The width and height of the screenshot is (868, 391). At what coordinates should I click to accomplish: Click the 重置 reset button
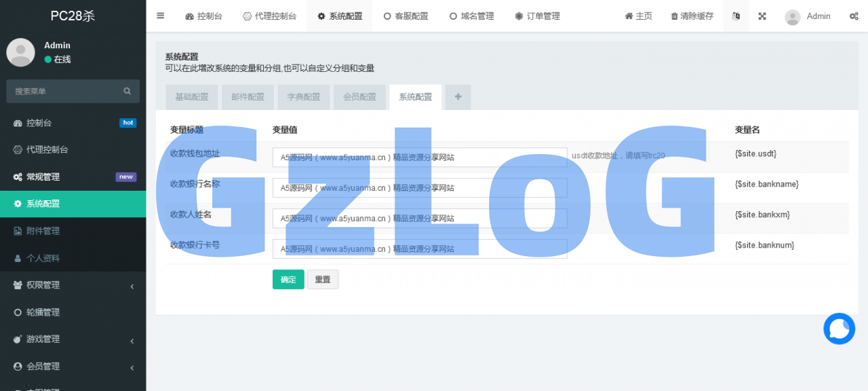point(323,279)
